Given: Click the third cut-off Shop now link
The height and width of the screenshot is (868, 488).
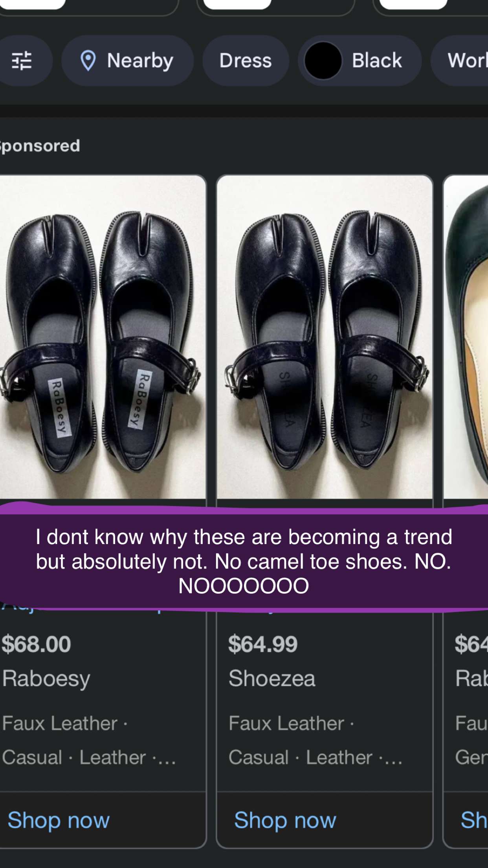Looking at the screenshot, I should (474, 820).
